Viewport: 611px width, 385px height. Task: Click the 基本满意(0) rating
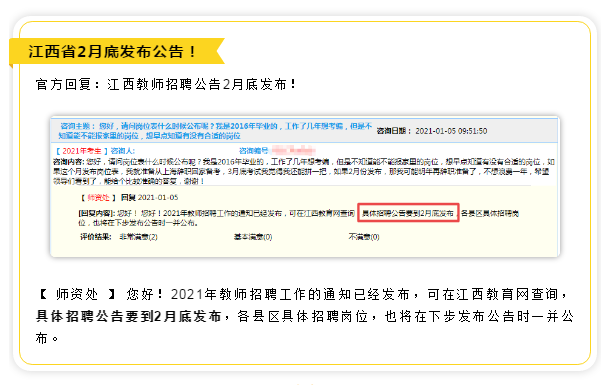point(253,237)
